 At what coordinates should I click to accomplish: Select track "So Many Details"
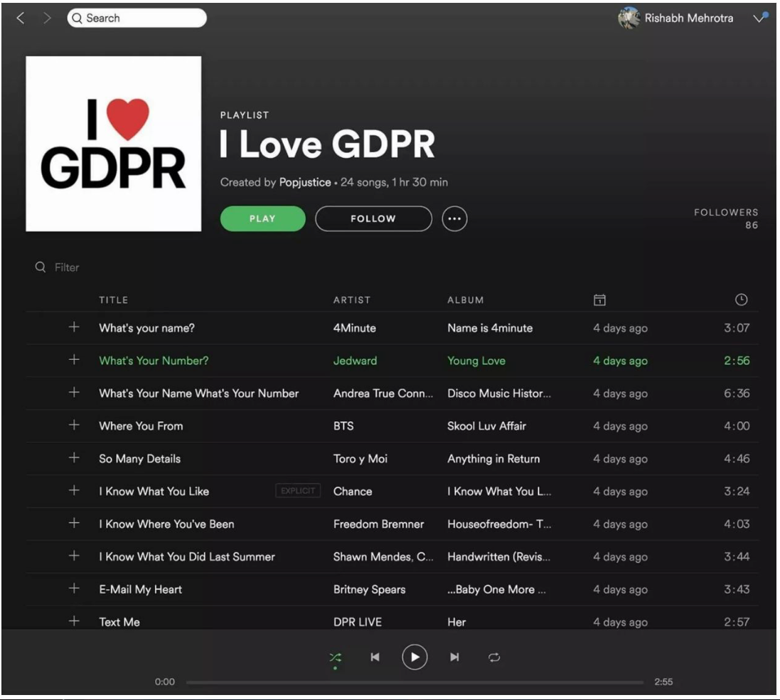click(140, 459)
